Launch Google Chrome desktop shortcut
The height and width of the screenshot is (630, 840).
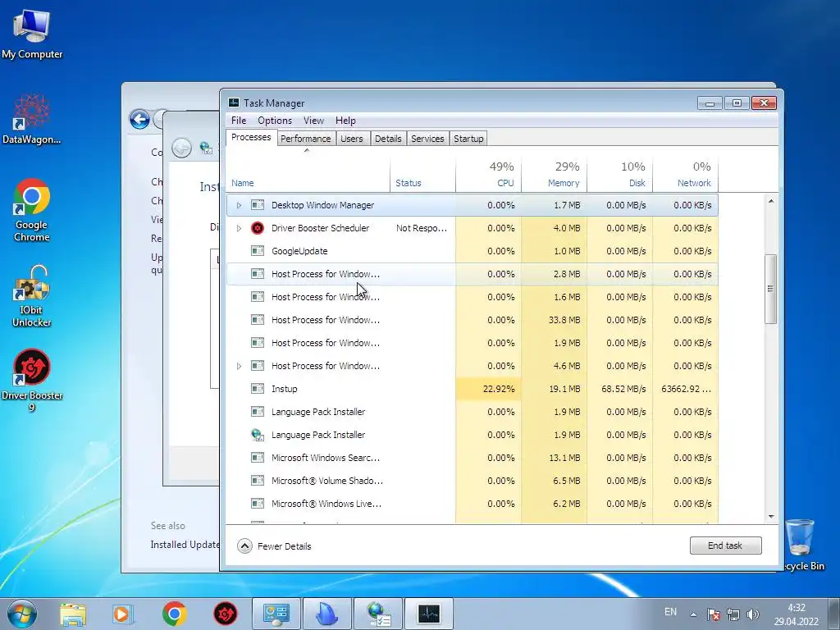(x=32, y=209)
